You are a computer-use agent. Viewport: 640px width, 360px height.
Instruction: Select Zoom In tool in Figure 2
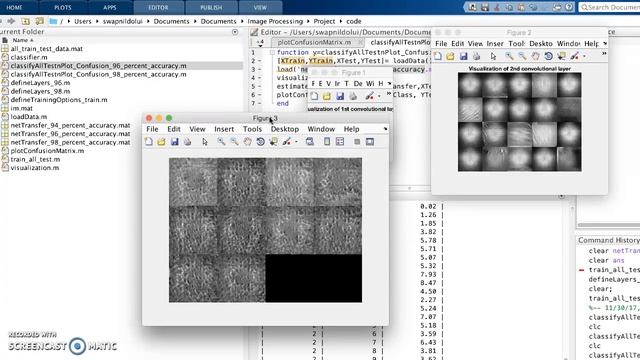(x=509, y=56)
